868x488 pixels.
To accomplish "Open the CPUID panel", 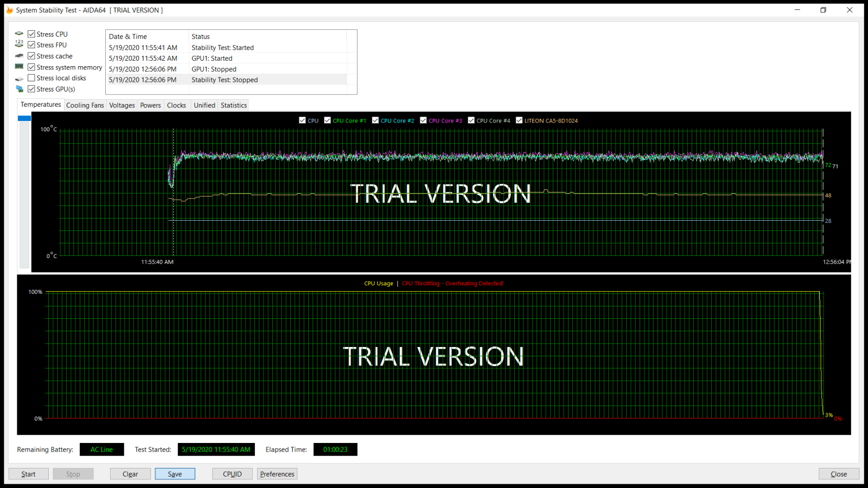I will click(232, 474).
